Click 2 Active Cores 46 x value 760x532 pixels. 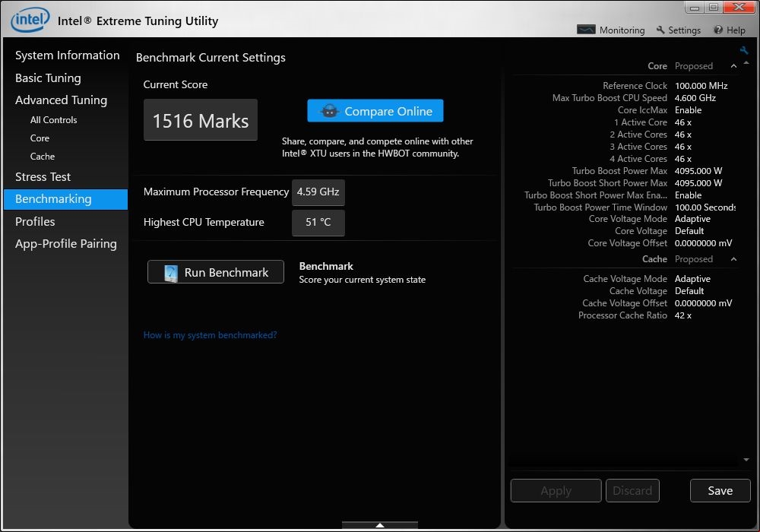tap(683, 135)
